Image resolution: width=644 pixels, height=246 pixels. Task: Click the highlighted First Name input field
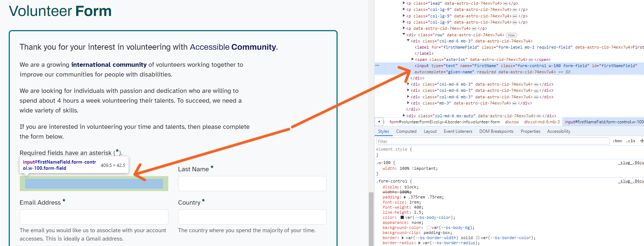tap(94, 184)
